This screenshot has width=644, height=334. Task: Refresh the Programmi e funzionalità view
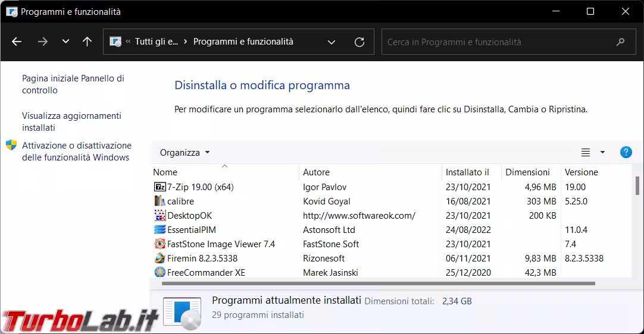[x=359, y=42]
